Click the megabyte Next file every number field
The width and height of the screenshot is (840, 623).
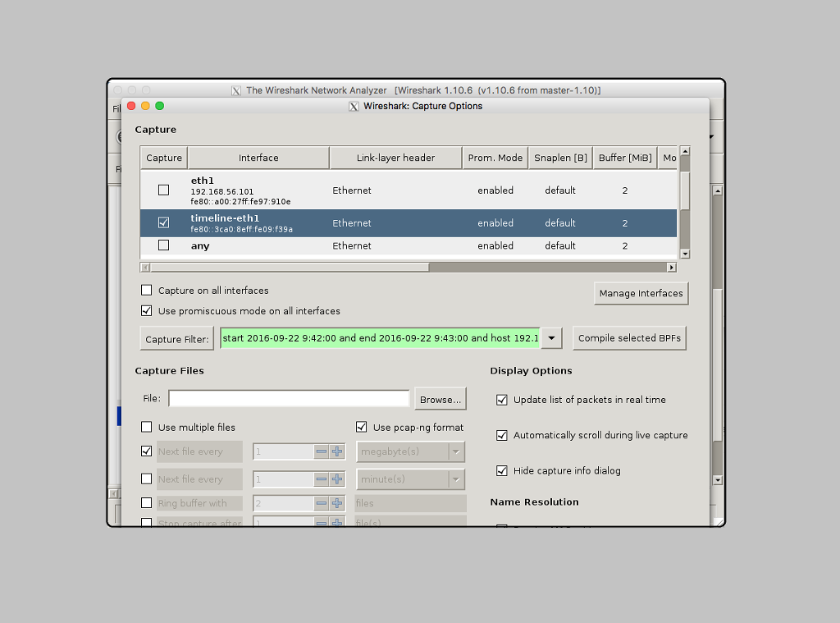point(283,451)
